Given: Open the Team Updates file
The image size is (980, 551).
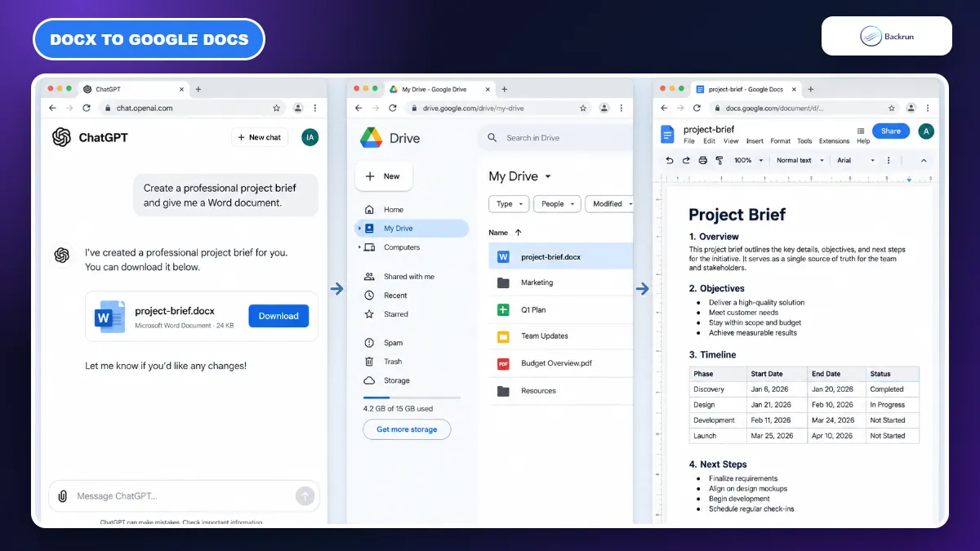Looking at the screenshot, I should click(560, 336).
